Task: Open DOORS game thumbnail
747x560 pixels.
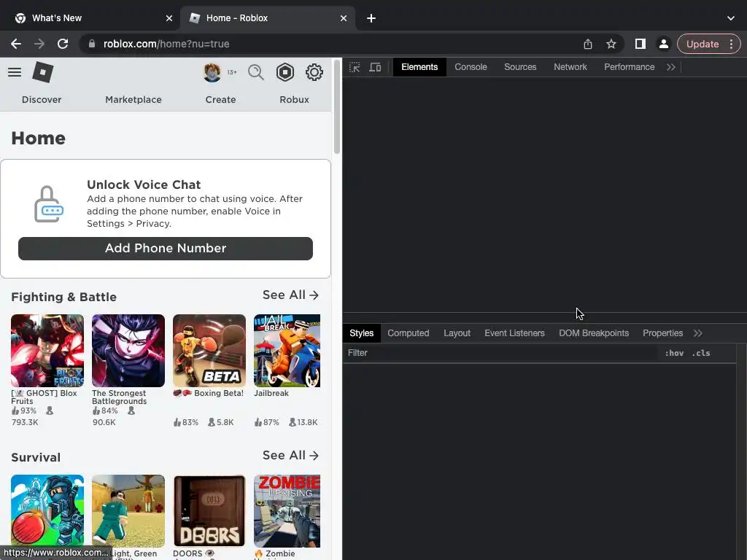Action: pyautogui.click(x=209, y=511)
